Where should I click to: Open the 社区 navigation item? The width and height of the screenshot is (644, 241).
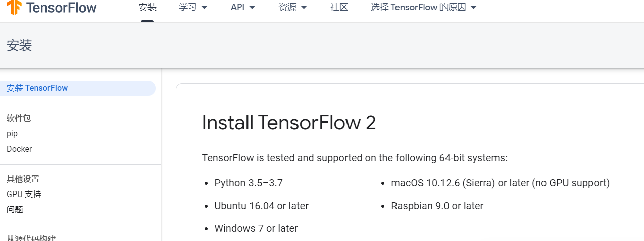click(x=339, y=7)
